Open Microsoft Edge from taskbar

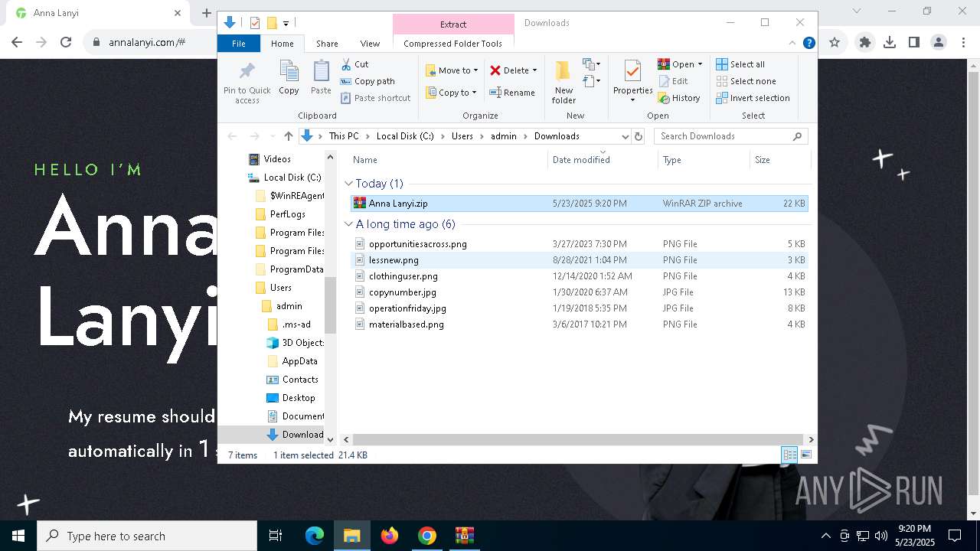click(x=315, y=536)
